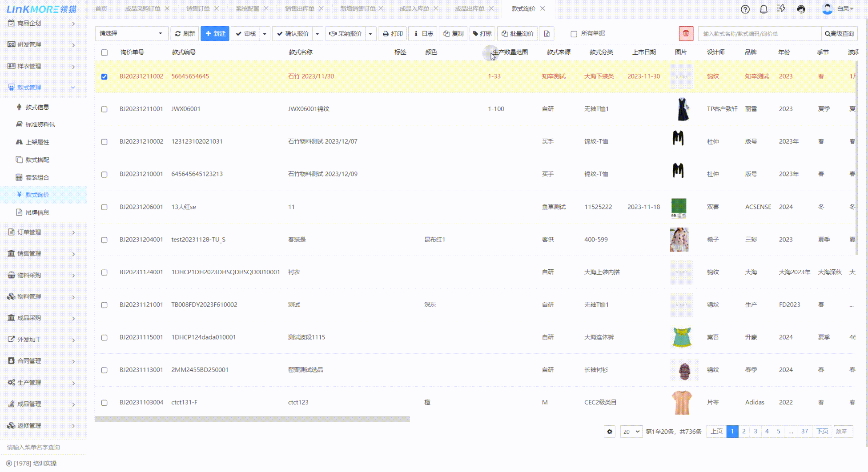
Task: Click the 新建 button
Action: [x=215, y=34]
